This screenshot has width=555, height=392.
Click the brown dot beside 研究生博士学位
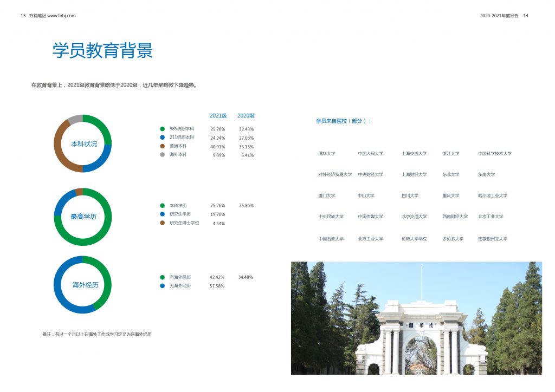click(162, 223)
